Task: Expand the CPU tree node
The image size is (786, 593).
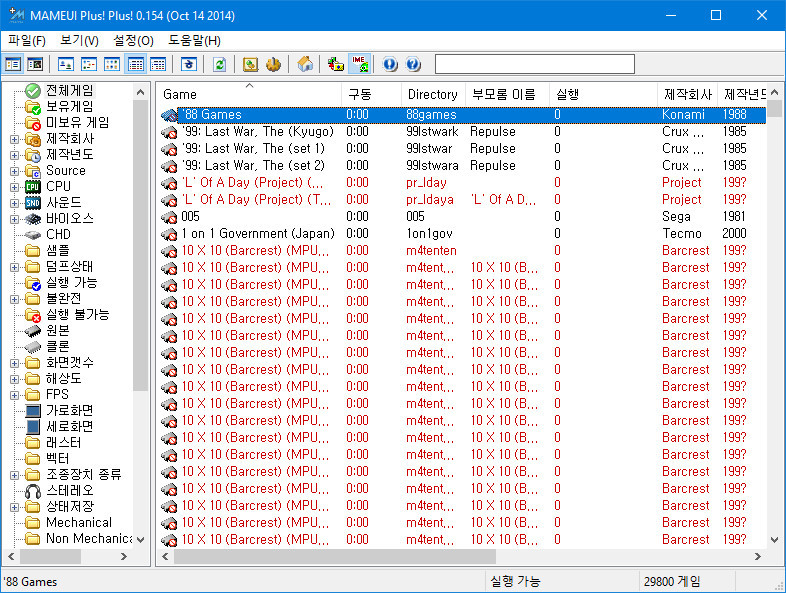Action: tap(15, 187)
